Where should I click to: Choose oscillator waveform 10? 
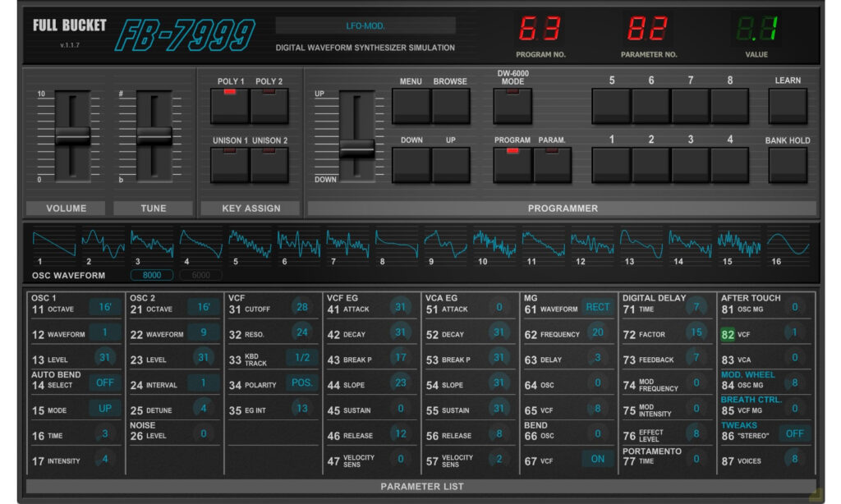[x=494, y=244]
